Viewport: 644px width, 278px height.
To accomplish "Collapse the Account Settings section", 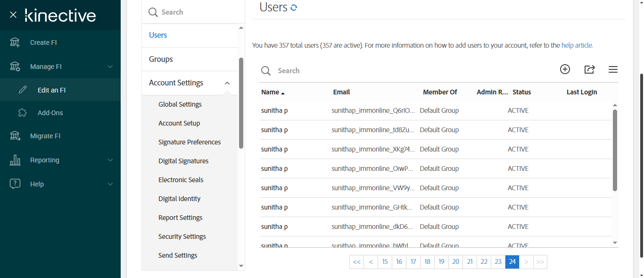I will coord(227,83).
